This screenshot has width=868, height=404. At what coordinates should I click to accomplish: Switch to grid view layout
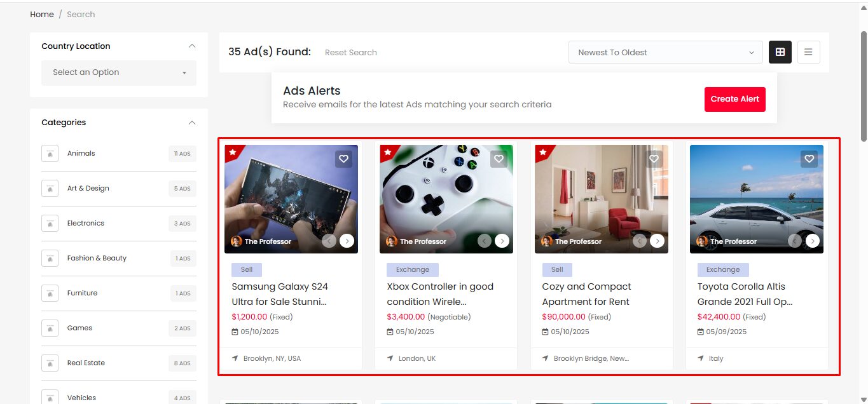tap(780, 52)
